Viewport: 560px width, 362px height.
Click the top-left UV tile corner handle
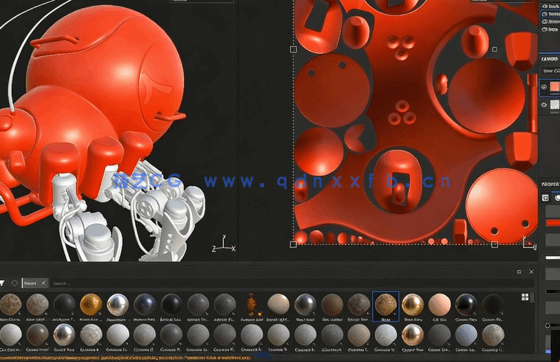(x=293, y=49)
